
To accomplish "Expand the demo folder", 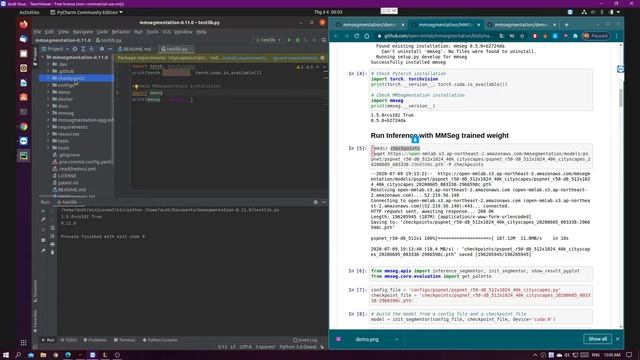I will tap(48, 92).
